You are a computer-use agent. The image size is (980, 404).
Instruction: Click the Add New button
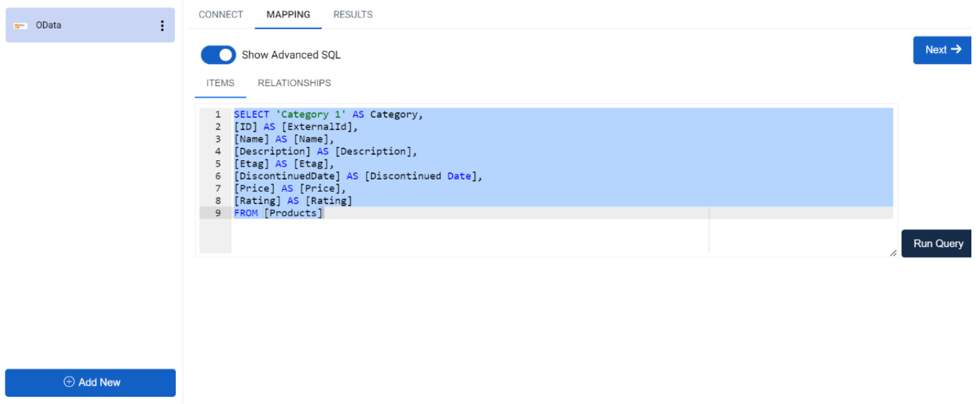pos(90,382)
